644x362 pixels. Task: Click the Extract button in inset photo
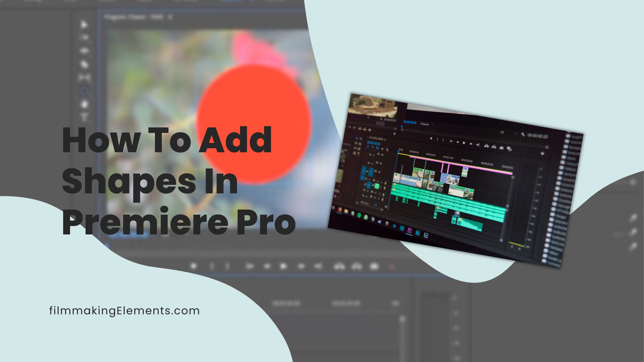click(494, 147)
